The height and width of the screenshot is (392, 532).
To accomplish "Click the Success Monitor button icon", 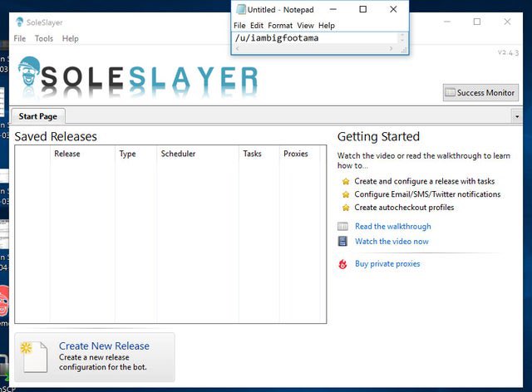I will 450,92.
